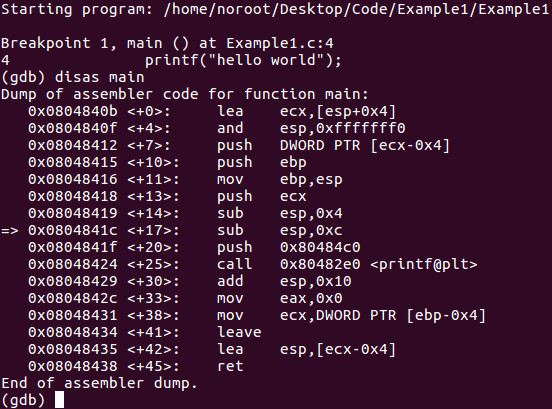Viewport: 552px width, 409px height.
Task: Click the gdb prompt cursor block
Action: [x=59, y=399]
